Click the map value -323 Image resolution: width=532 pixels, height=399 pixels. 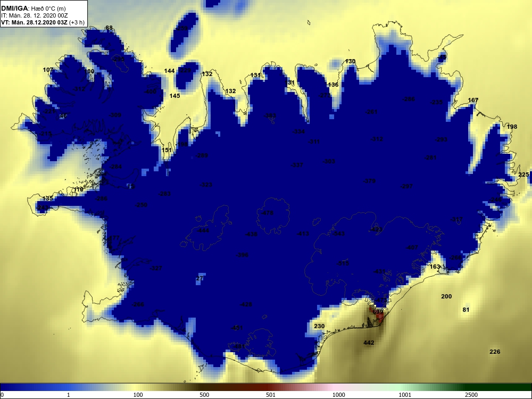pos(206,185)
